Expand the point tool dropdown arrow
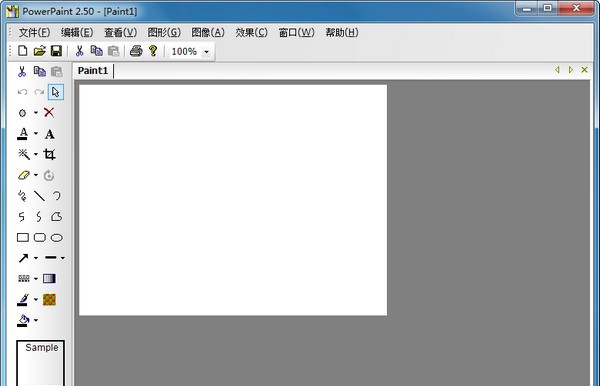 tap(36, 113)
